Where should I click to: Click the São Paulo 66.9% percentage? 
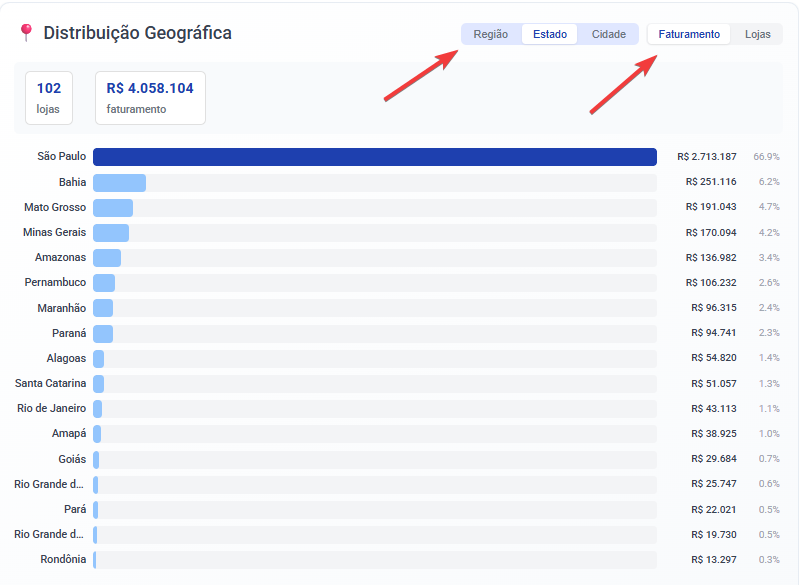click(766, 157)
